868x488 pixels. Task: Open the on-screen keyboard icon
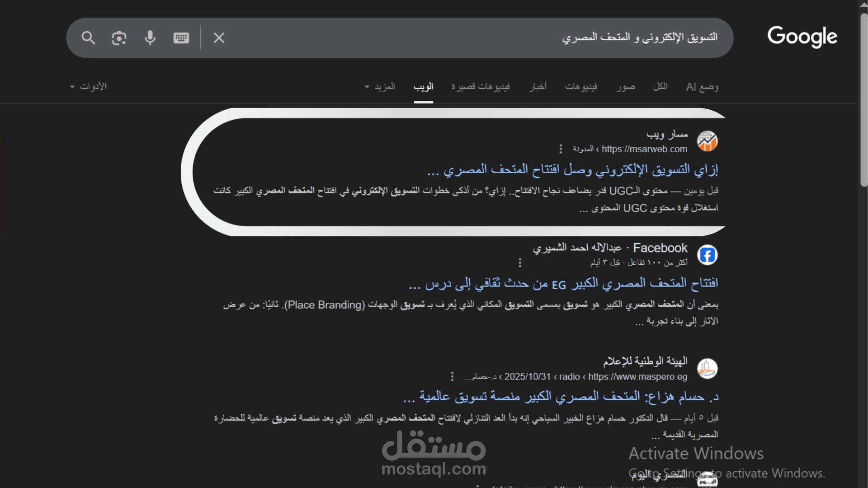pos(181,38)
